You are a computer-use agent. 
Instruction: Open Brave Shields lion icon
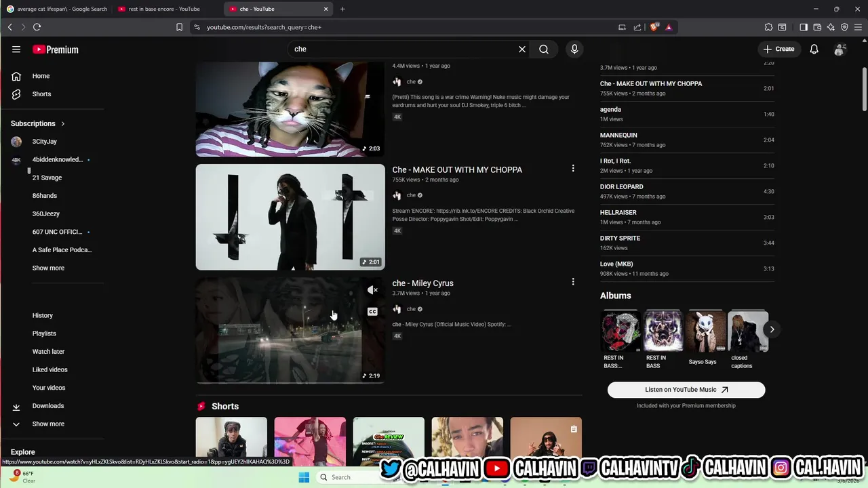654,27
